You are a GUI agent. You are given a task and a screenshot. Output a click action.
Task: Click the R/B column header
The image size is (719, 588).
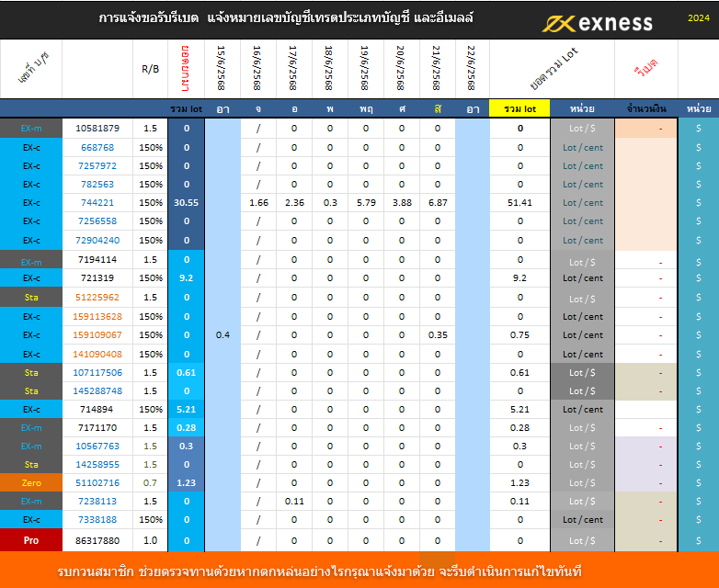coord(151,69)
